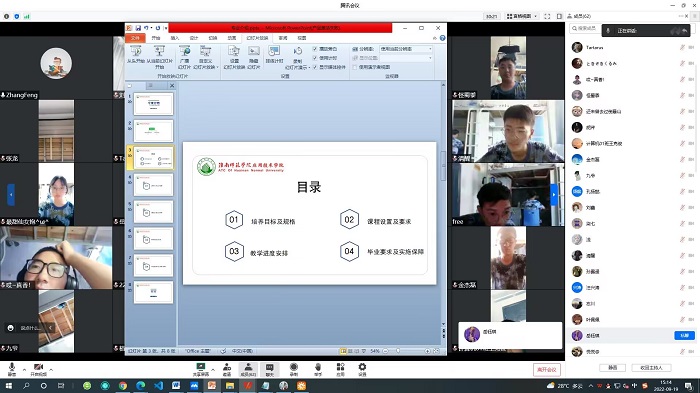Switch to the Insert ribbon tab
700x393 pixels.
point(175,38)
